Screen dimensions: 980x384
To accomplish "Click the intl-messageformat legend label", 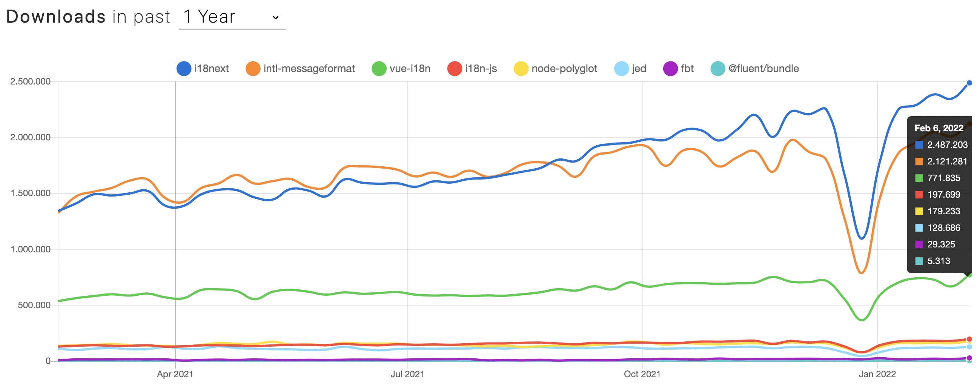I will tap(309, 69).
